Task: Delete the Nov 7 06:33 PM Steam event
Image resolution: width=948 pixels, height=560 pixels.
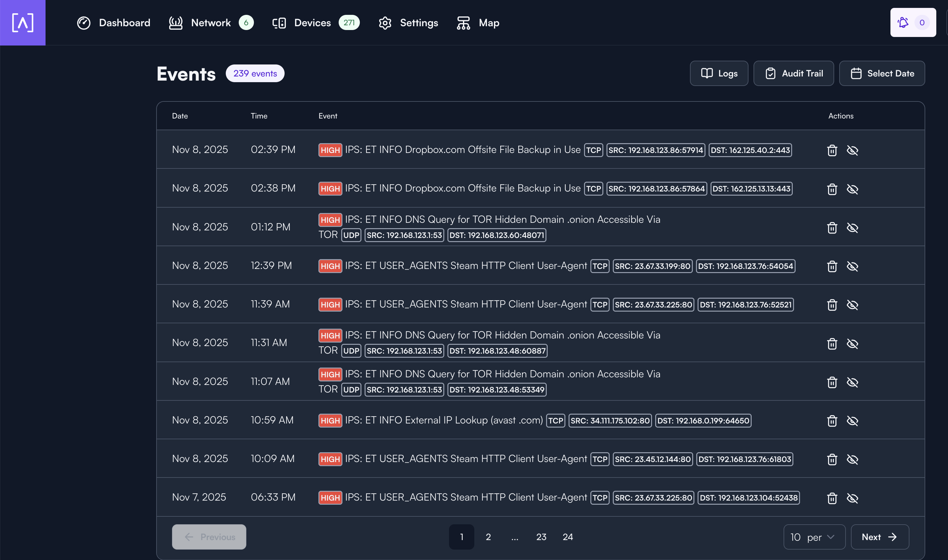Action: point(832,498)
